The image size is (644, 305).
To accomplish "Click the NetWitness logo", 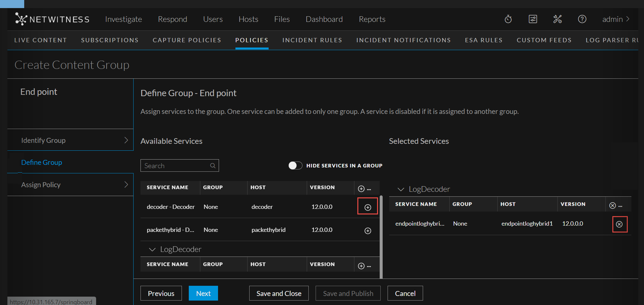I will 52,19.
